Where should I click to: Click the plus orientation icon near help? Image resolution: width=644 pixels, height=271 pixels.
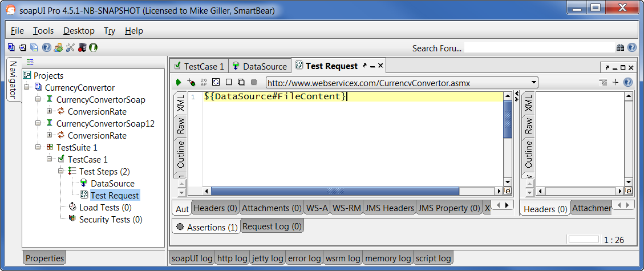tap(615, 82)
